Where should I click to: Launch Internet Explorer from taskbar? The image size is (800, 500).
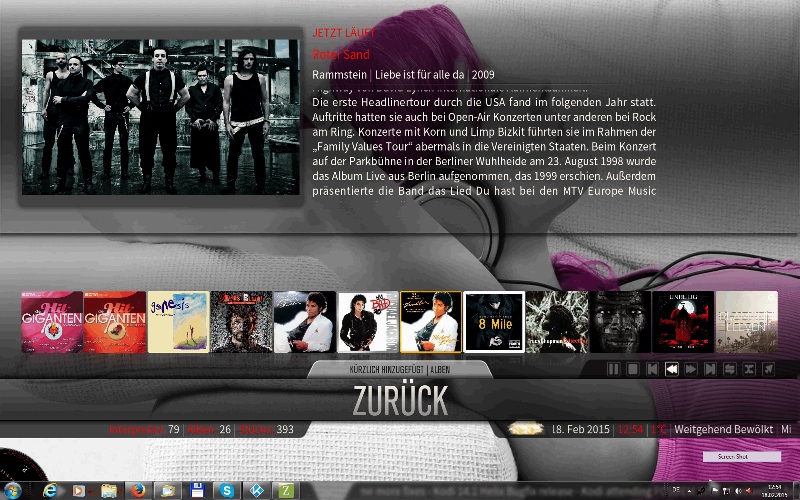pos(49,491)
